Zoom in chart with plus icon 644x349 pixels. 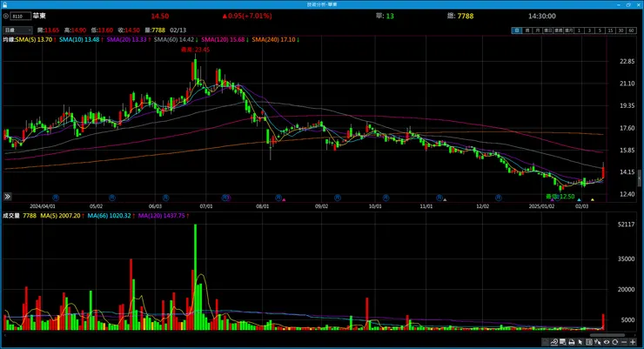point(633,342)
